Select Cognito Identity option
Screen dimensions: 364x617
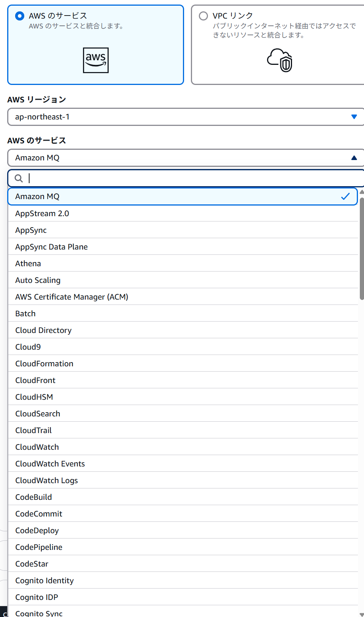183,581
